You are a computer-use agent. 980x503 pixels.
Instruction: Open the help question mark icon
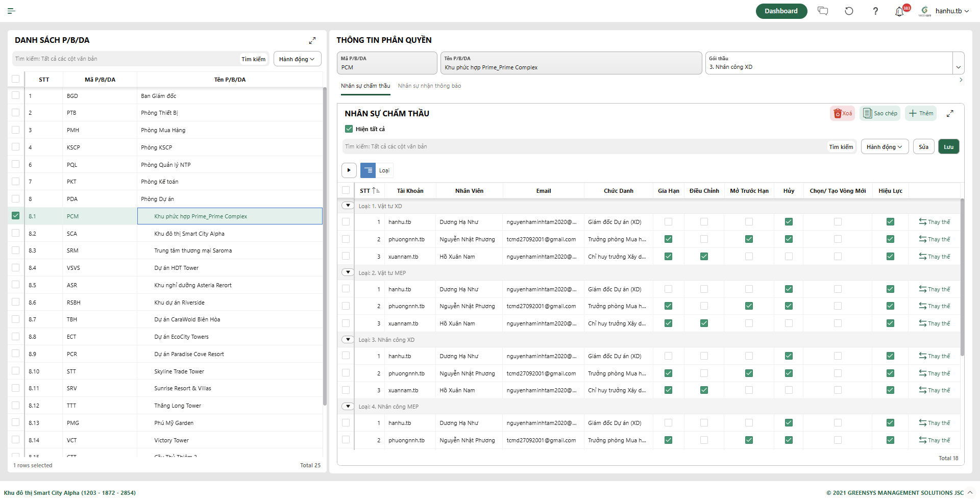(x=875, y=11)
